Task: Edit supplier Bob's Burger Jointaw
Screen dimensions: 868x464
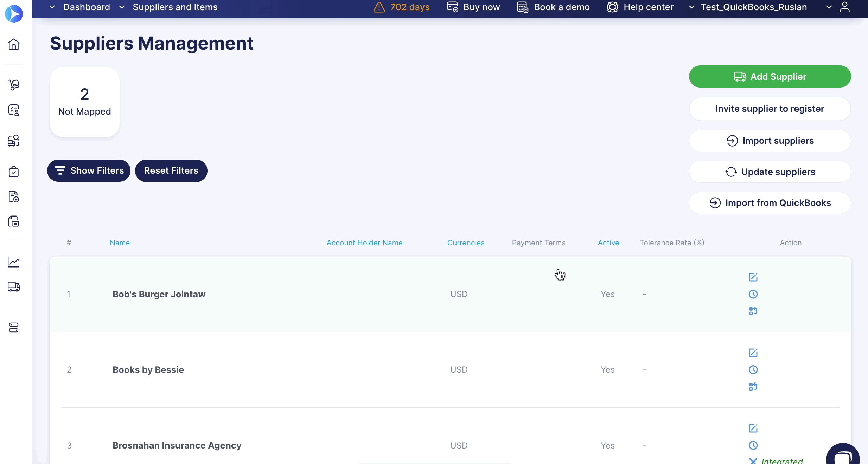Action: [x=753, y=277]
